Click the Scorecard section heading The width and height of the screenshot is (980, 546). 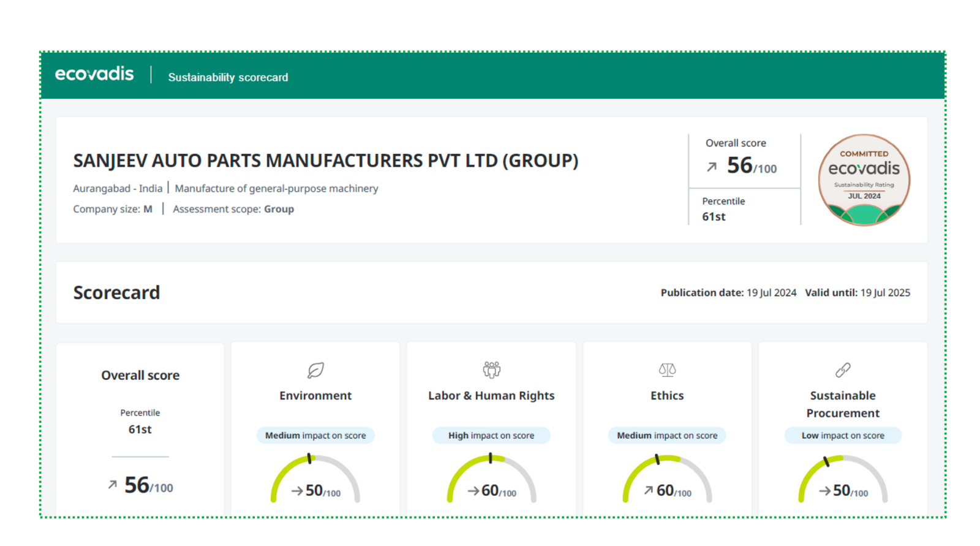[116, 293]
